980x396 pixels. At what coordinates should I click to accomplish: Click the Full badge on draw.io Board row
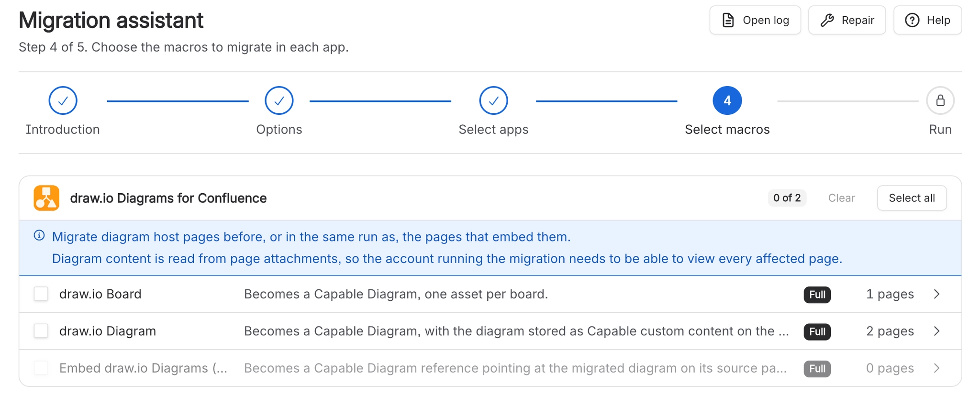(817, 295)
